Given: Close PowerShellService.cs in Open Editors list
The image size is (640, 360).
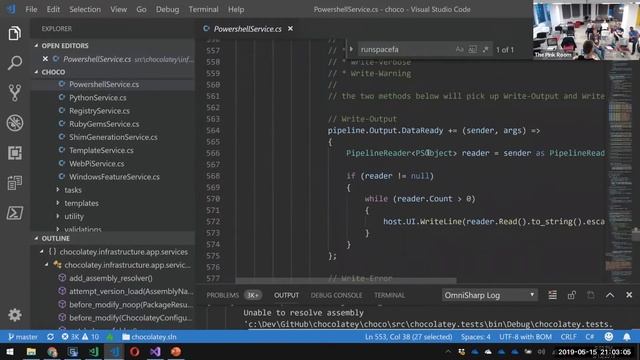Looking at the screenshot, I should pos(45,59).
